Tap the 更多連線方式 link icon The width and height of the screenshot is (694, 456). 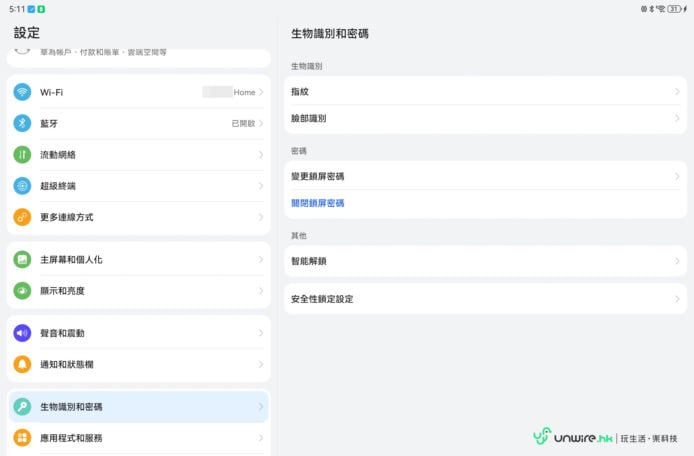click(x=22, y=217)
